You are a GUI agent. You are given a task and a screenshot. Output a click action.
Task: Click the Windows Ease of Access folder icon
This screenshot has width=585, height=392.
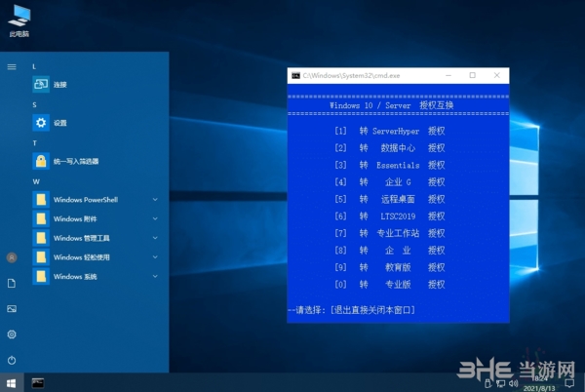(41, 257)
